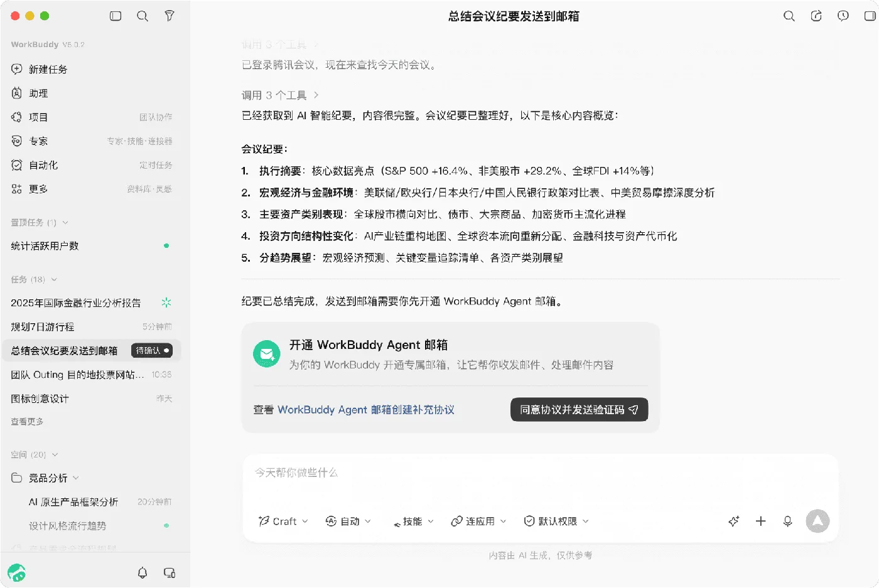Click the WorkBuddy avatar icon bottom left
This screenshot has height=588, width=879.
(17, 572)
